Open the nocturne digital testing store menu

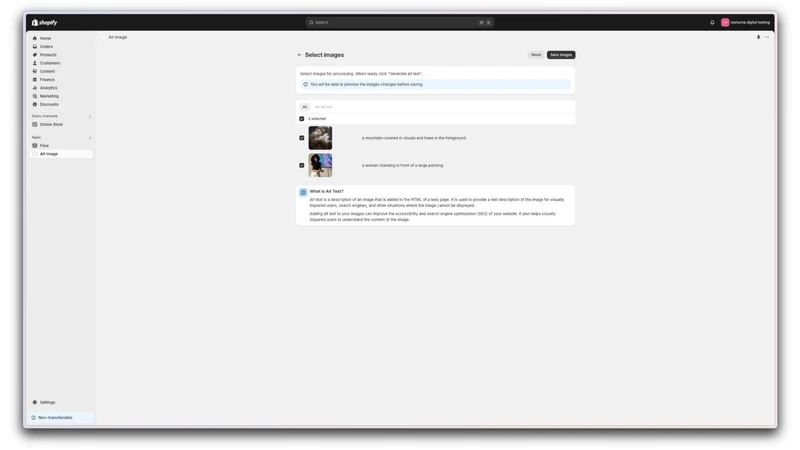[x=745, y=22]
